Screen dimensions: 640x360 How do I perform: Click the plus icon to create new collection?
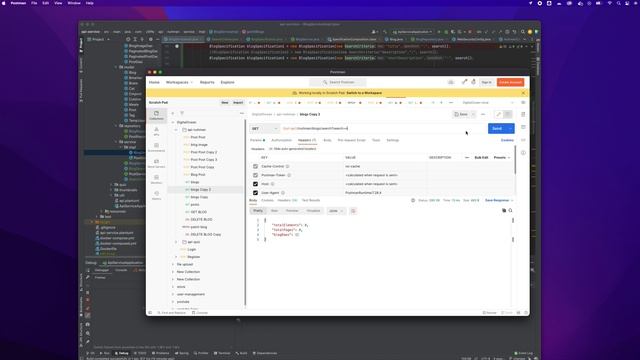click(x=173, y=113)
